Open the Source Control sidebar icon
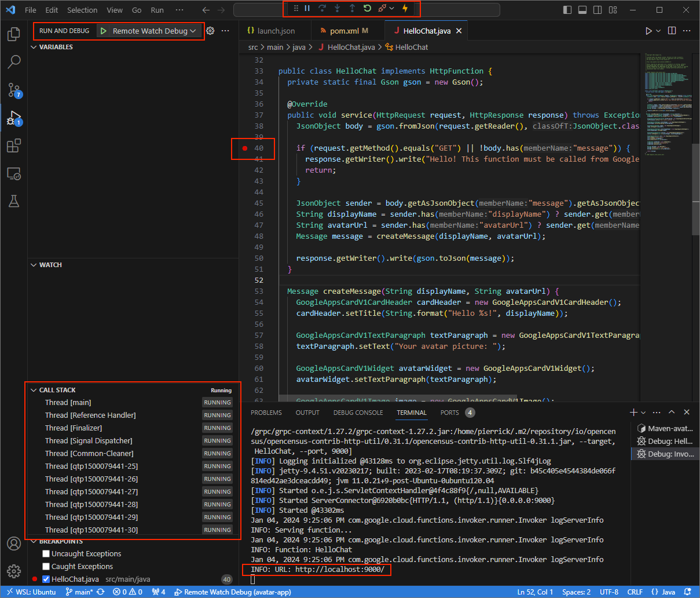 pos(13,90)
